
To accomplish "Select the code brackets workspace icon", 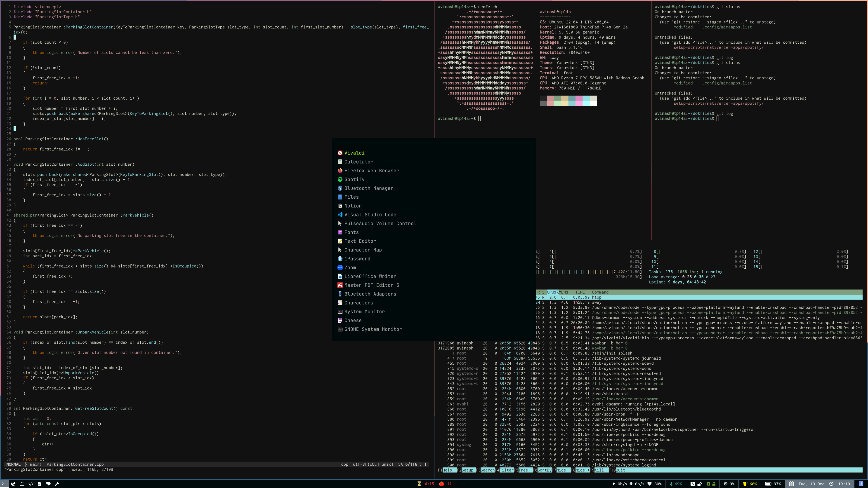I will point(31,484).
